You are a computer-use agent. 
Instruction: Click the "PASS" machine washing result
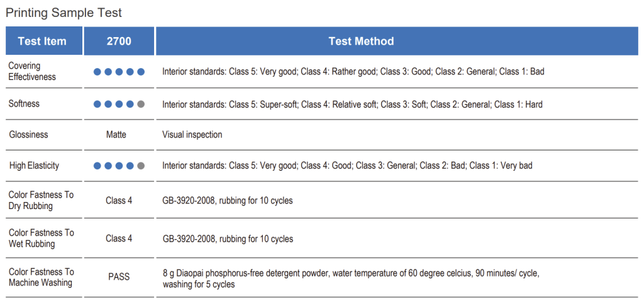119,277
